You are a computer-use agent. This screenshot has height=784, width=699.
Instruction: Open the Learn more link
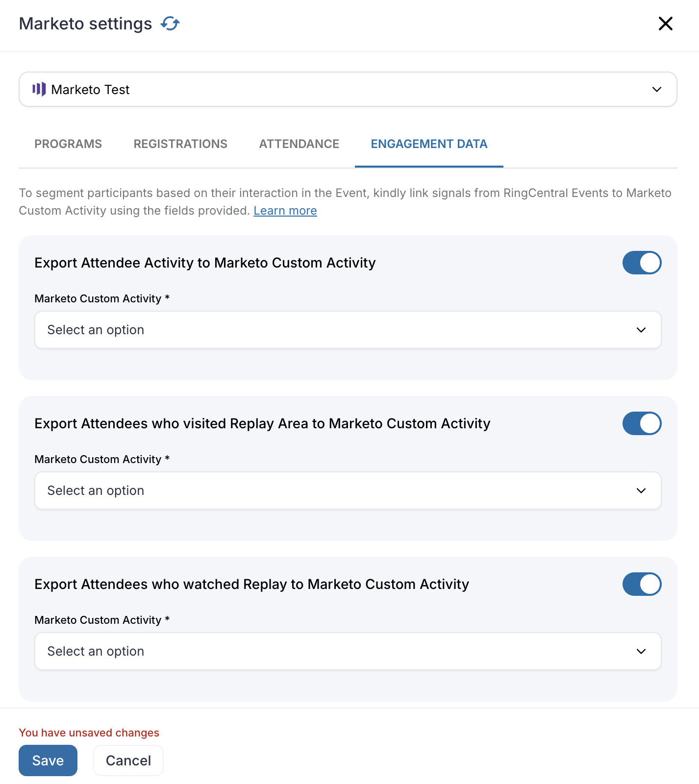[285, 211]
